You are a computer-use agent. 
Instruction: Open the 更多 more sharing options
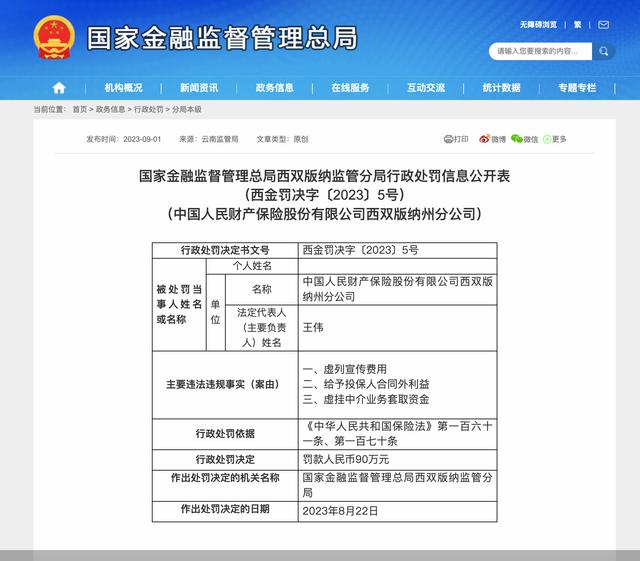555,139
